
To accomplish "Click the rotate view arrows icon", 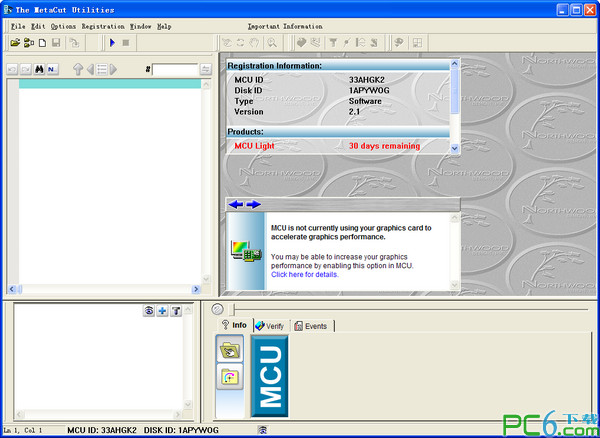I will pos(240,43).
